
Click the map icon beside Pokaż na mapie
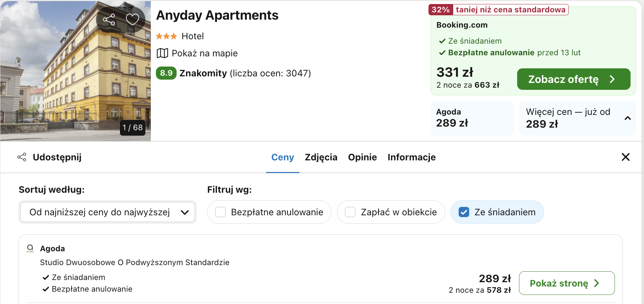[162, 53]
